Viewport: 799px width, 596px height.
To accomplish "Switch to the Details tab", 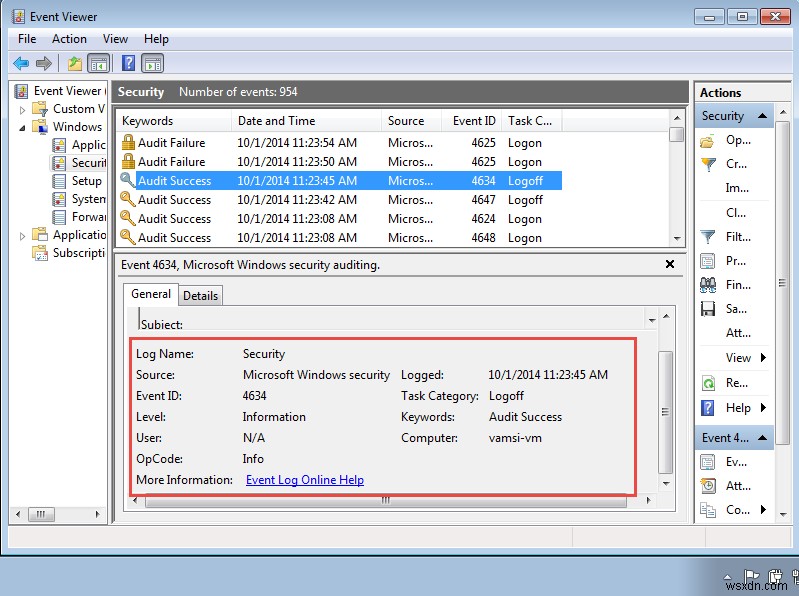I will click(200, 295).
